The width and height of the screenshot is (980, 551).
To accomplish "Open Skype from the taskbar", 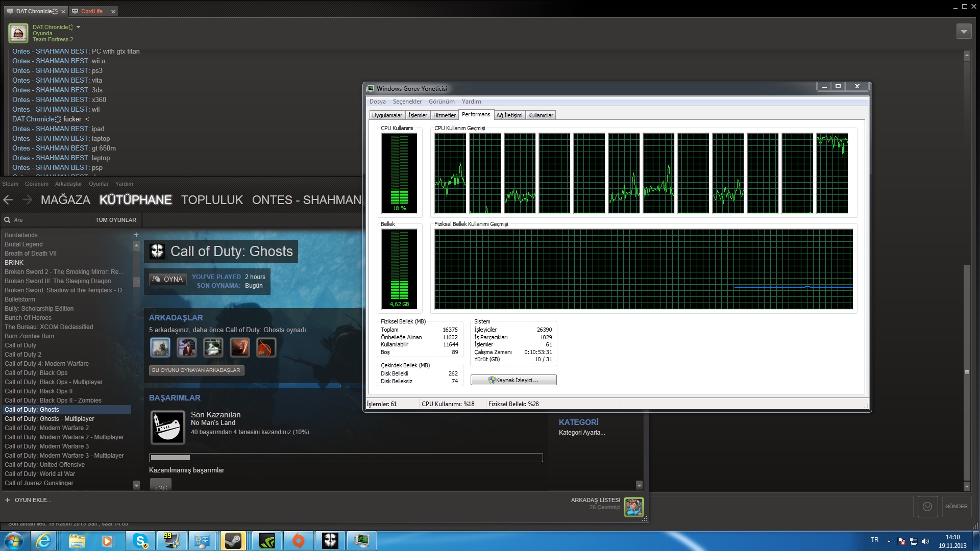I will click(x=140, y=541).
